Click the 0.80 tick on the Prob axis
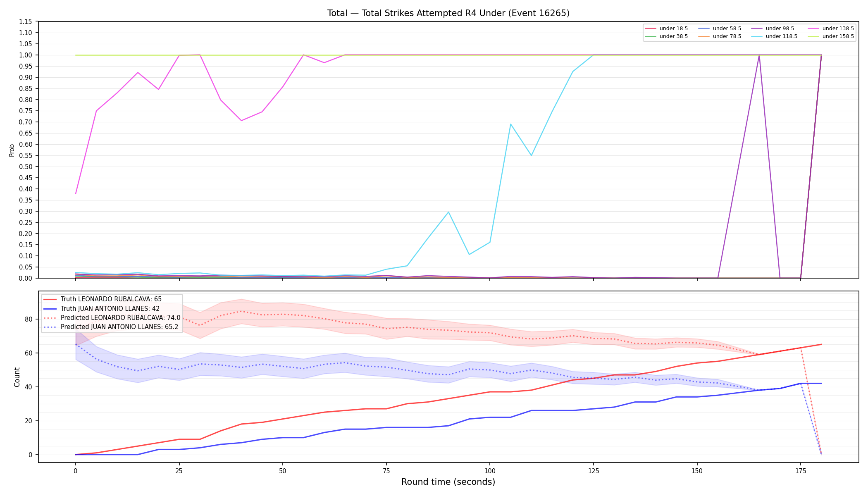This screenshot has width=868, height=496. click(x=26, y=100)
